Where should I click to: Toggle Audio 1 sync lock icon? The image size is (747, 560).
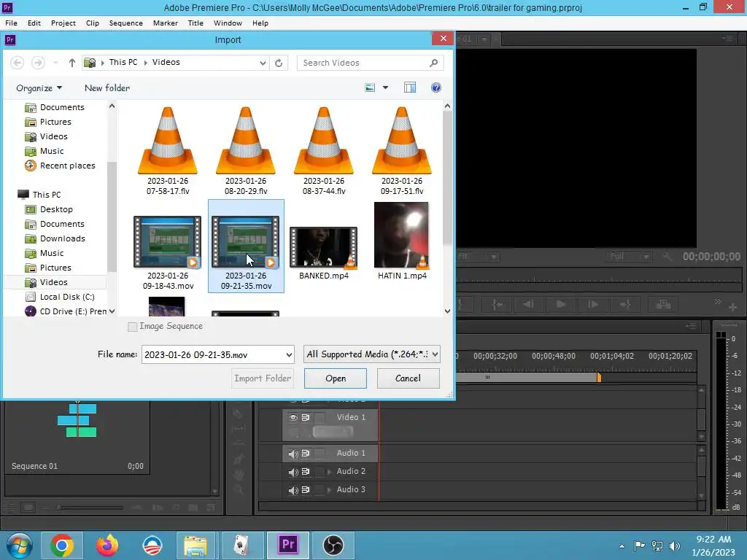coord(306,454)
